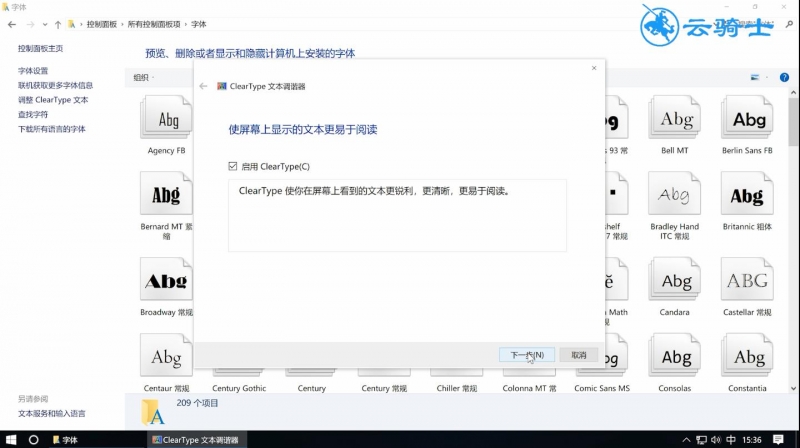
Task: Open 下载所有语言的字体 link
Action: coord(52,129)
